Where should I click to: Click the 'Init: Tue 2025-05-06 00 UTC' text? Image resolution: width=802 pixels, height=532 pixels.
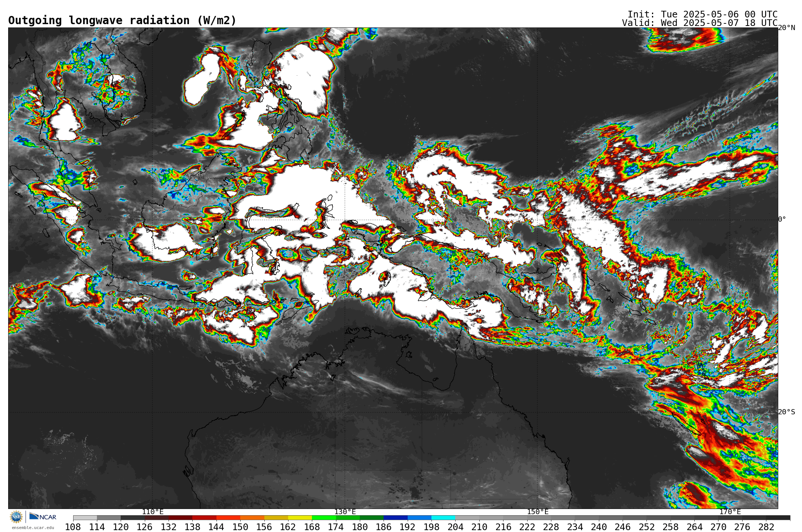pyautogui.click(x=702, y=14)
